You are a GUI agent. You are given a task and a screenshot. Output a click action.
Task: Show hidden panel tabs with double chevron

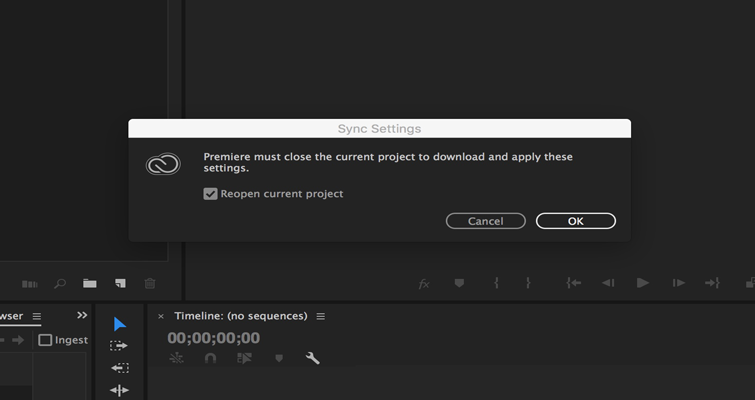coord(82,315)
